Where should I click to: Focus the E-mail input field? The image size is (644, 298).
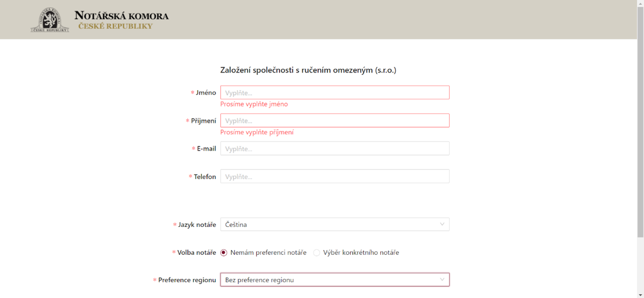pyautogui.click(x=335, y=149)
